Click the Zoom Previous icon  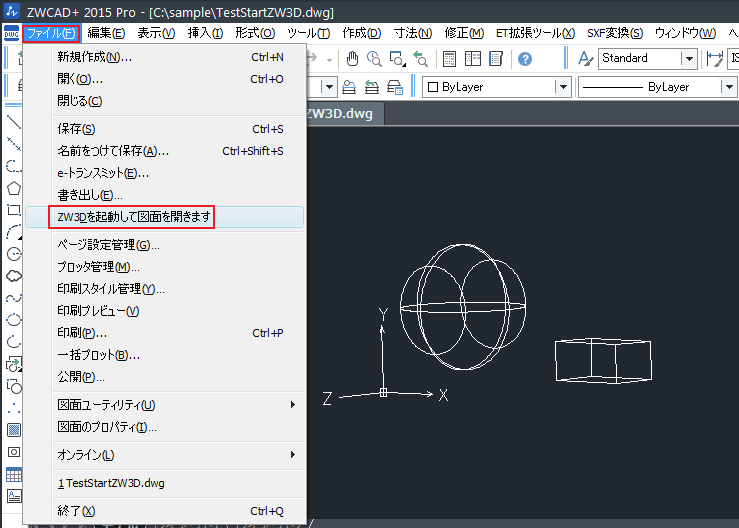click(420, 59)
